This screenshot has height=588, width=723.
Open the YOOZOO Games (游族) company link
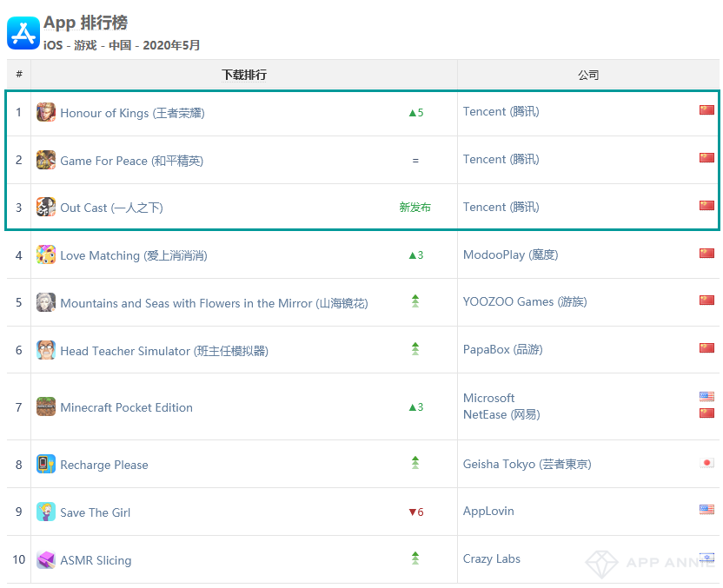point(525,302)
